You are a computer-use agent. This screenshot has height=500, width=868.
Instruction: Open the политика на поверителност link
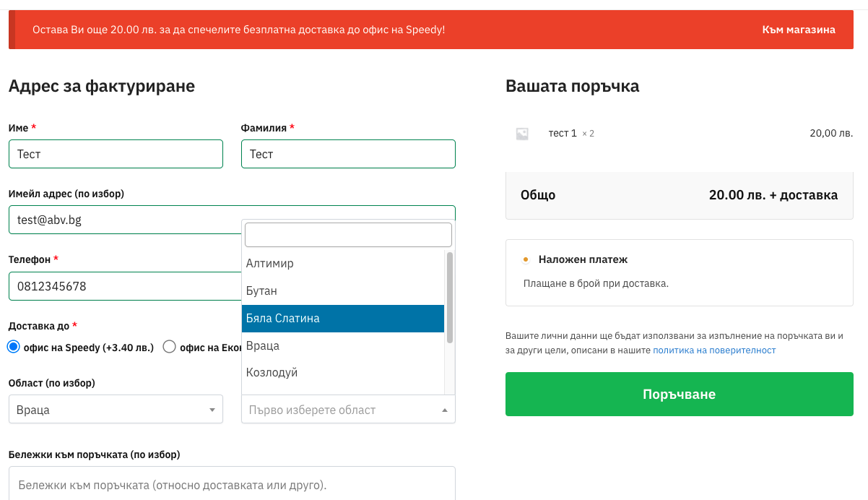tap(714, 350)
